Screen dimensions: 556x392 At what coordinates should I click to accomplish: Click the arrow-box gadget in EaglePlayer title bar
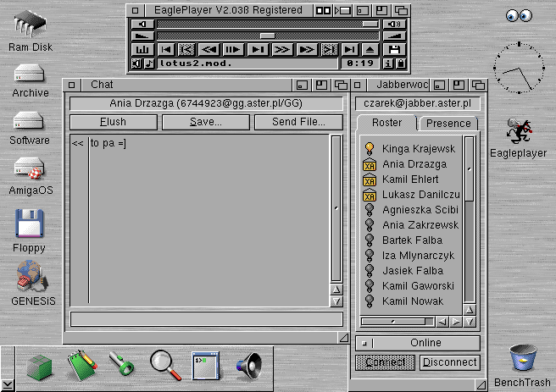(x=342, y=10)
